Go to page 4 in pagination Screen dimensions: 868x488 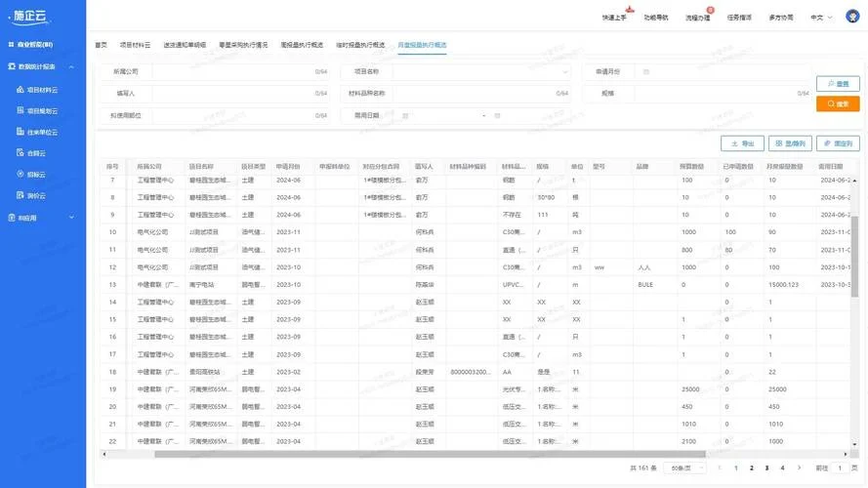(x=782, y=468)
